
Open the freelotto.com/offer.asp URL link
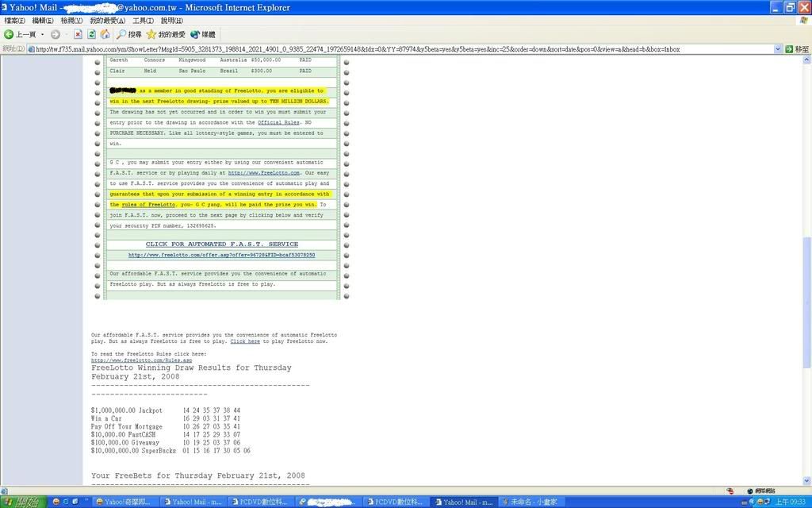click(222, 255)
